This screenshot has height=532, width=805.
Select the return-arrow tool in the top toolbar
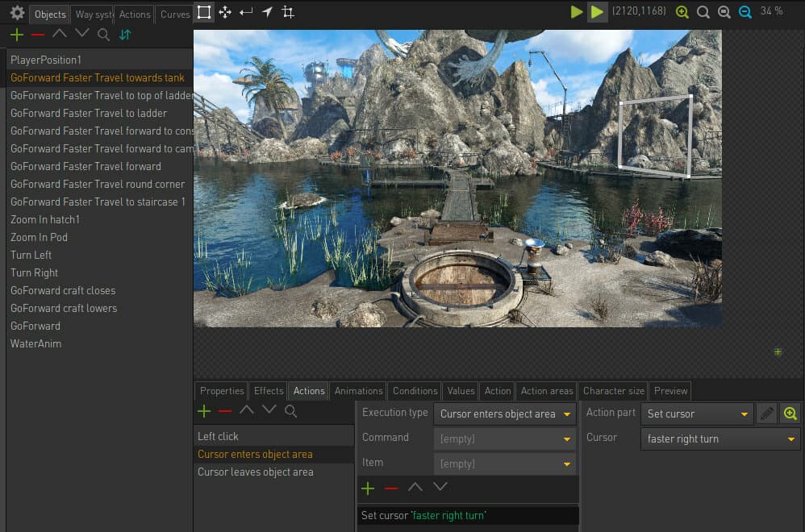246,12
